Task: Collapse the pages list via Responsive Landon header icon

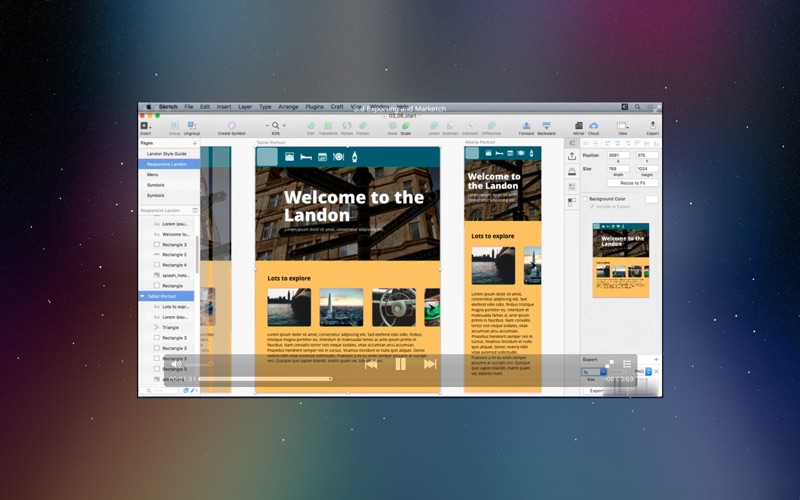Action: click(194, 210)
